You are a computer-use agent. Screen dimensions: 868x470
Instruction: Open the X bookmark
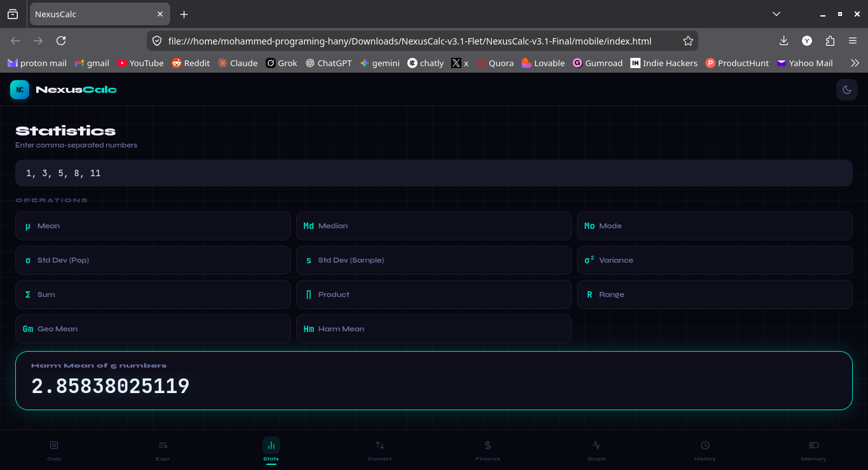pos(460,63)
